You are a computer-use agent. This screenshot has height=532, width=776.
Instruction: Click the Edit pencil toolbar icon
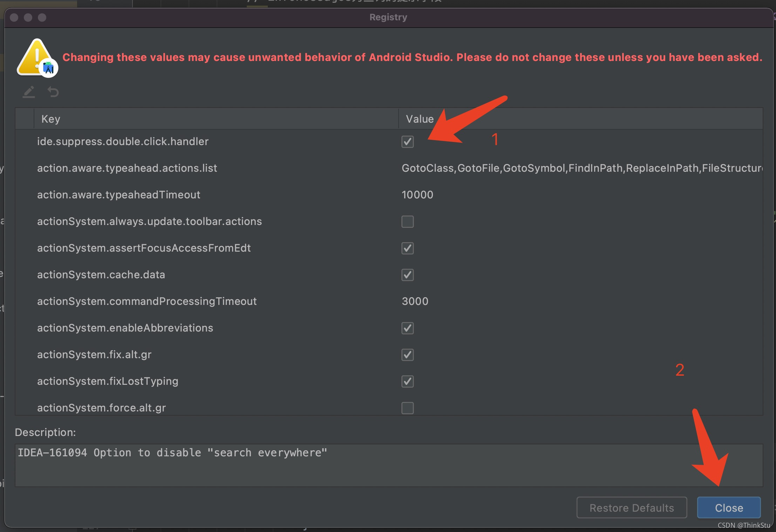29,92
